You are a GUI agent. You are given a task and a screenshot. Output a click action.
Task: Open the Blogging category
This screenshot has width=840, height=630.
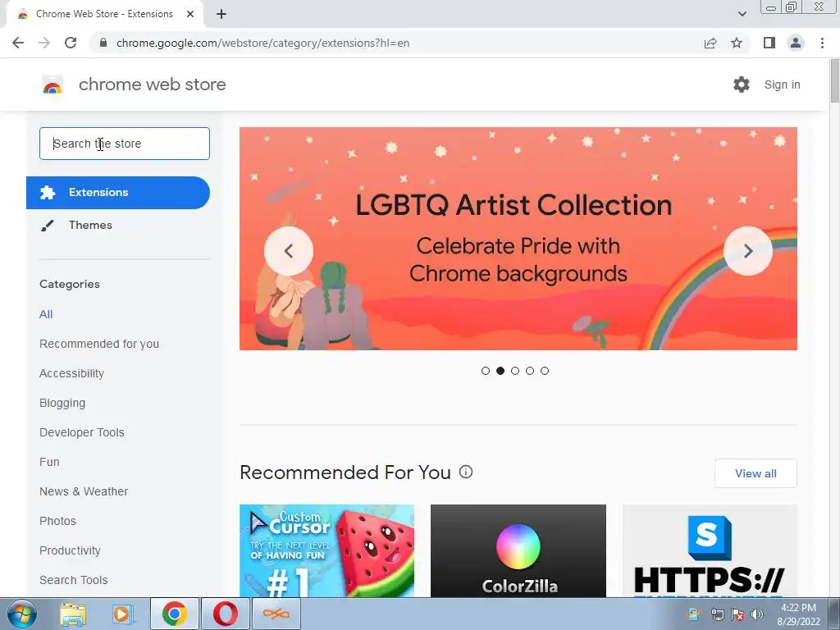pyautogui.click(x=62, y=403)
